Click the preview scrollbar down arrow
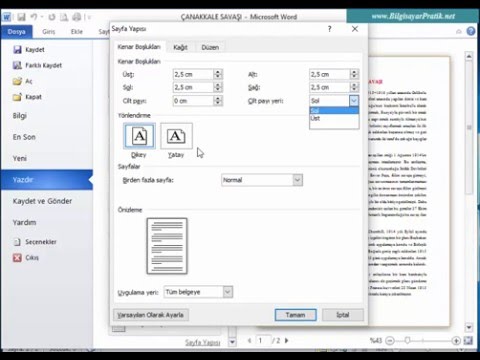 click(x=469, y=328)
